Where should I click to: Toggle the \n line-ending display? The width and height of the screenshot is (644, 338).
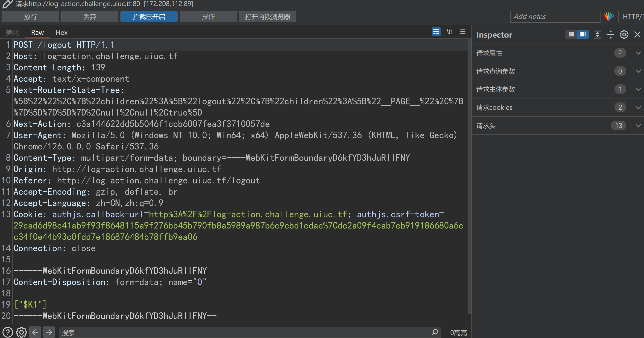coord(450,32)
